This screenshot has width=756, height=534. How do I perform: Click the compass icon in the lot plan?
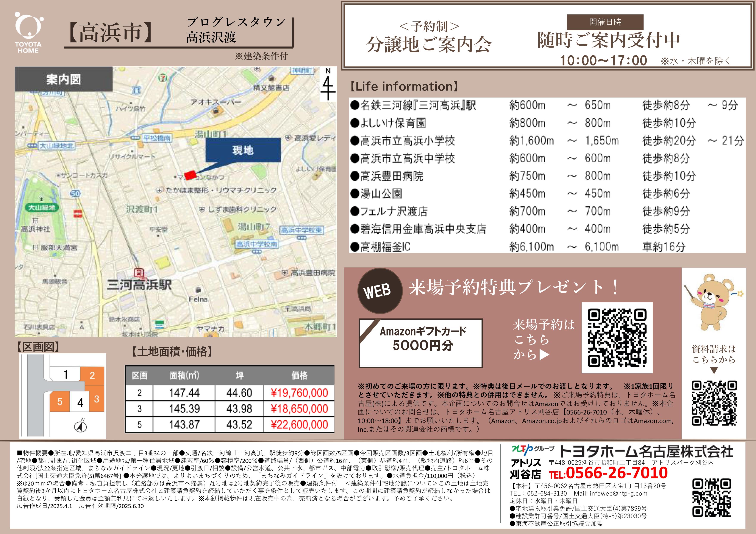(x=81, y=426)
